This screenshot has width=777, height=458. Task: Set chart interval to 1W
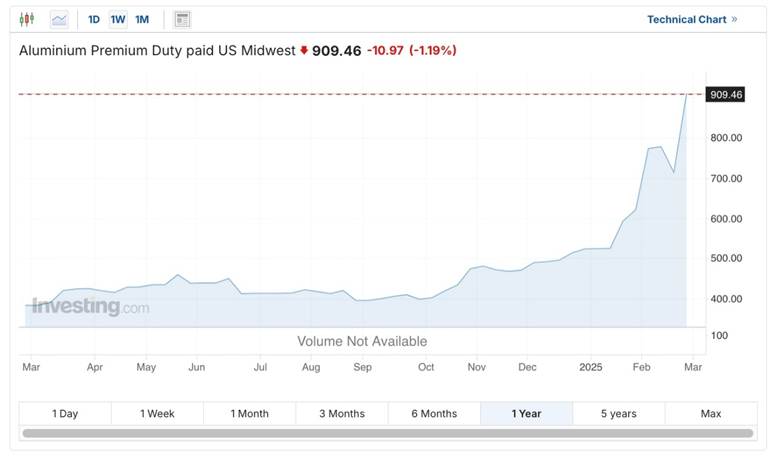tap(118, 19)
